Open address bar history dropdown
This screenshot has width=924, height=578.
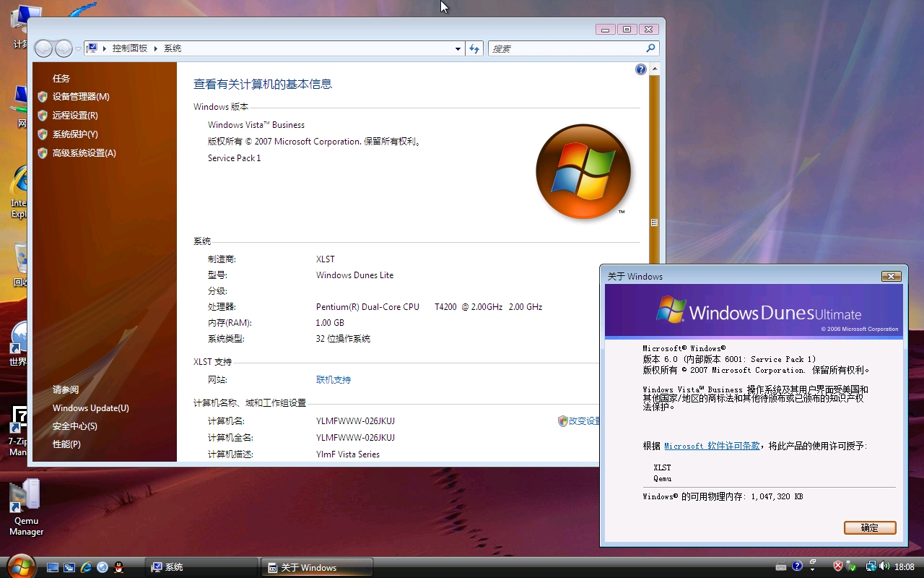458,49
